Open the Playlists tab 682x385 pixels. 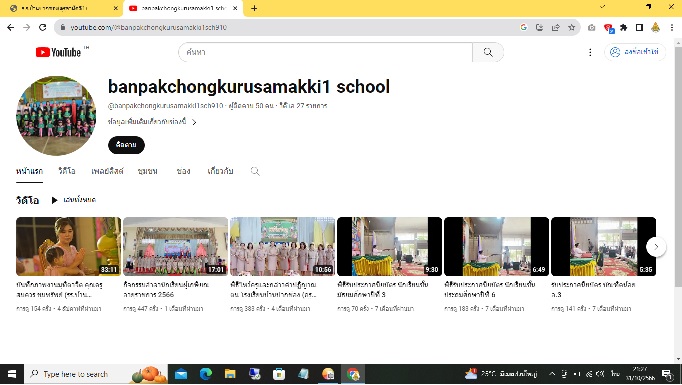click(107, 171)
